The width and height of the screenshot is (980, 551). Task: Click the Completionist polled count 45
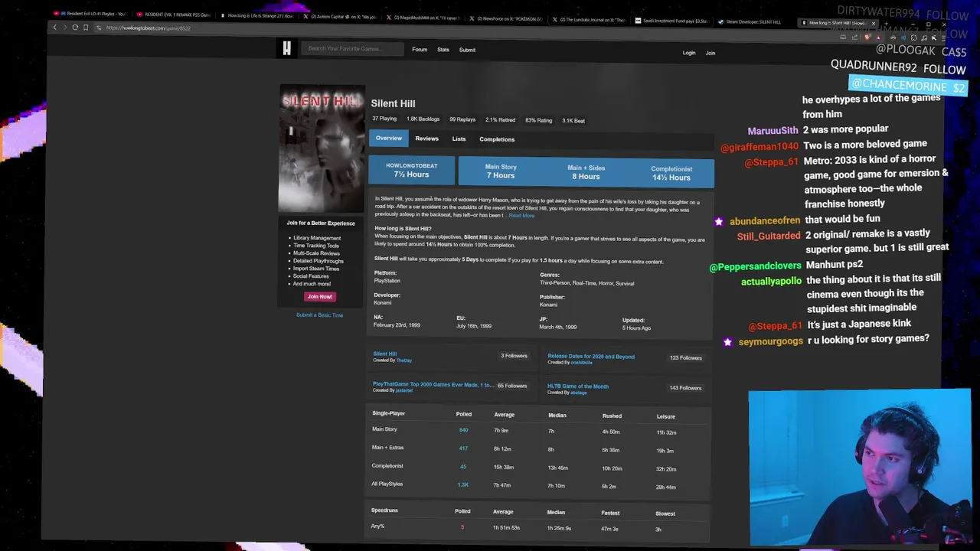click(463, 467)
